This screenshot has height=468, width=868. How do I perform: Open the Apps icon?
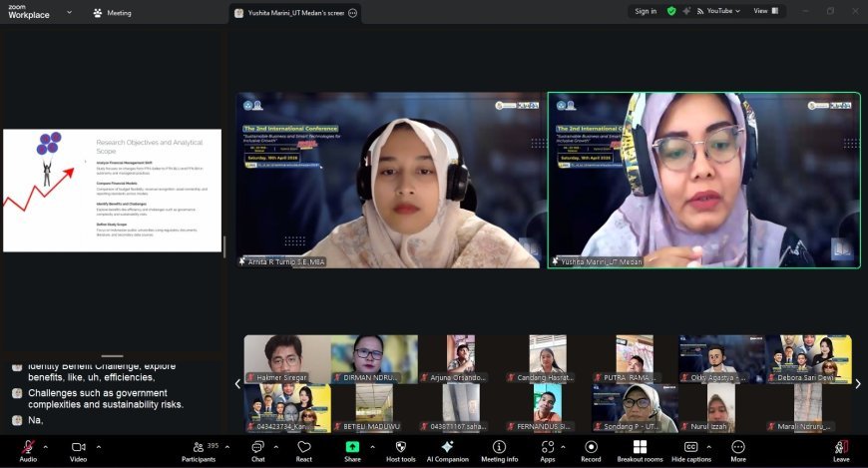[548, 446]
